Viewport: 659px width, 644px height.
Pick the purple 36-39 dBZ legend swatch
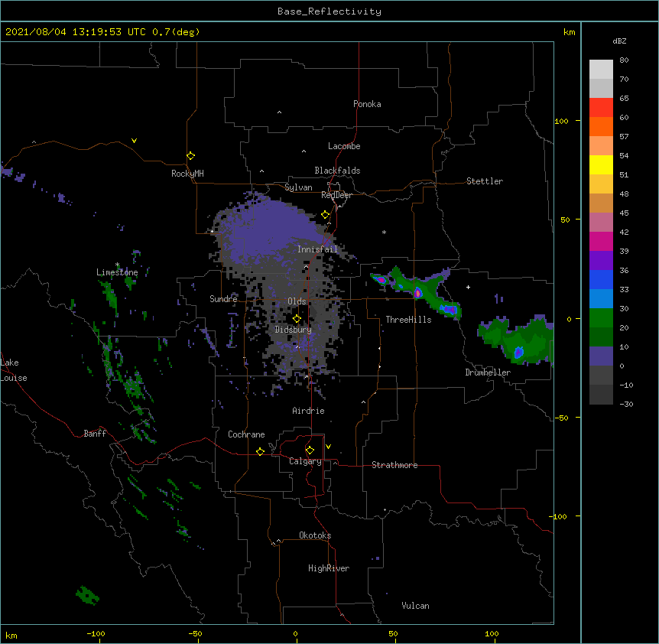click(x=601, y=261)
